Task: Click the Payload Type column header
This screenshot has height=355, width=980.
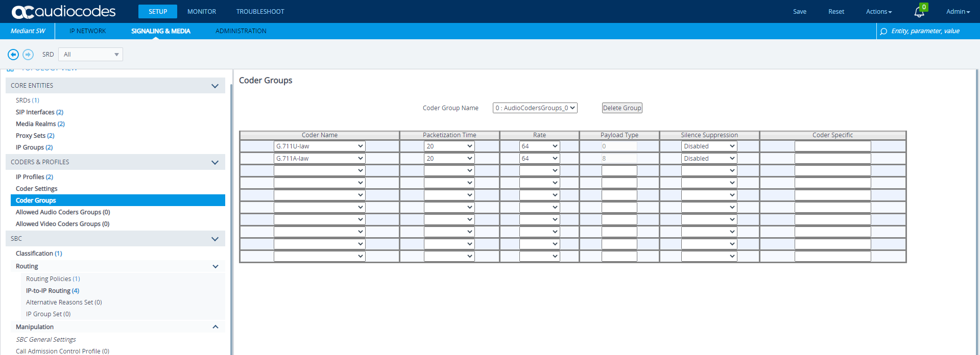Action: [x=619, y=135]
